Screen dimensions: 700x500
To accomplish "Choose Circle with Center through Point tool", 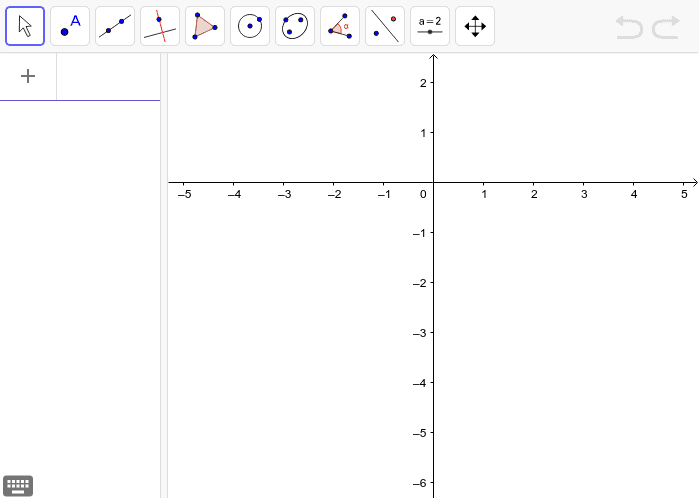I will click(250, 26).
